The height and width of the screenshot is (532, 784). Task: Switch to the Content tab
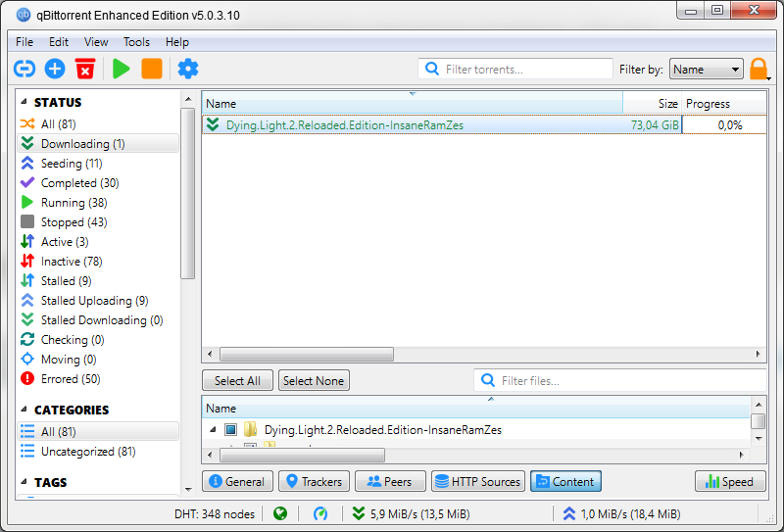point(565,481)
